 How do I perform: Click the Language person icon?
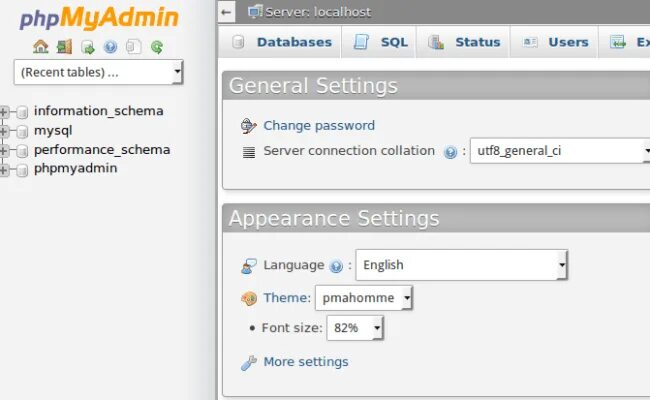tap(249, 266)
